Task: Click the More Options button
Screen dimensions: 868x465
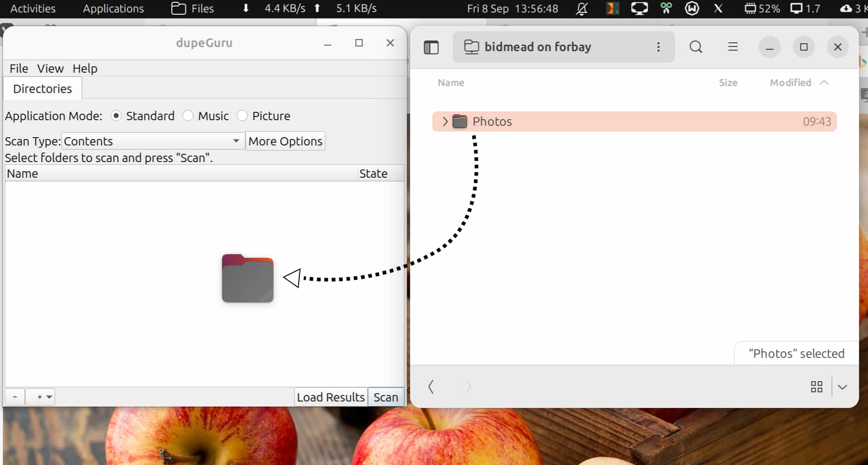Action: [285, 141]
